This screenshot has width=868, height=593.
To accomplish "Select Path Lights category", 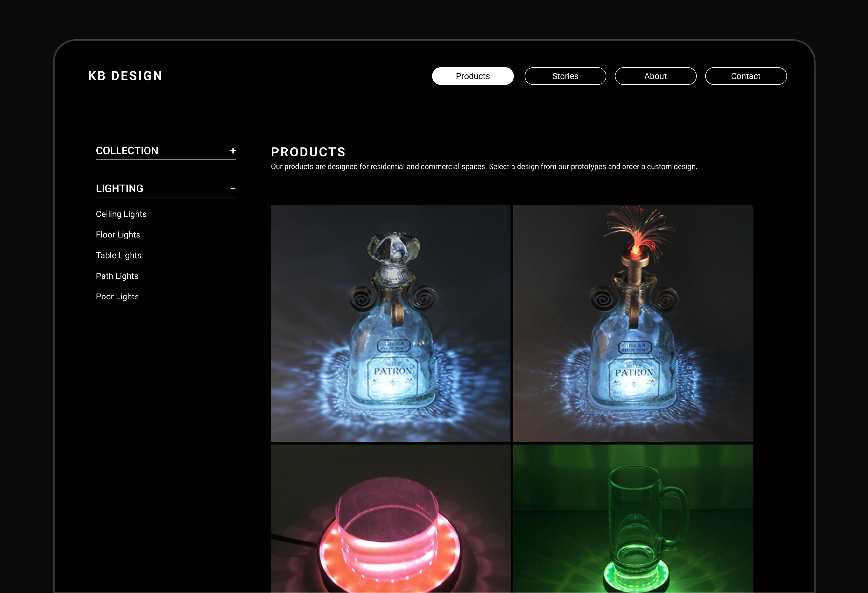I will click(117, 276).
